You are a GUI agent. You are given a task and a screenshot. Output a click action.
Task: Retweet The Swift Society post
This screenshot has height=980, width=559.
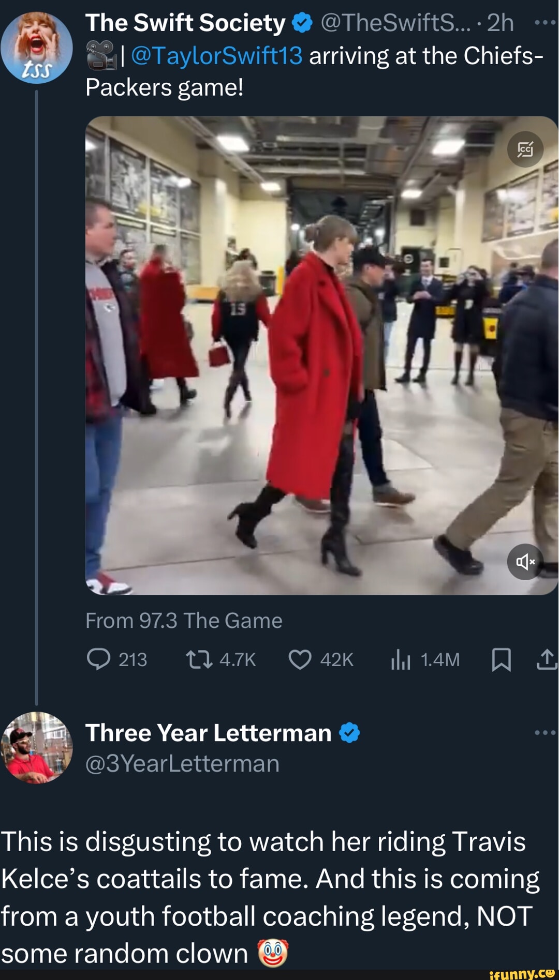coord(199,659)
